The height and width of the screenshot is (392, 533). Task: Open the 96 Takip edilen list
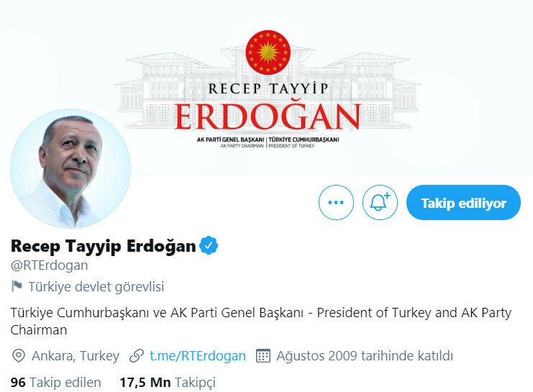(56, 383)
